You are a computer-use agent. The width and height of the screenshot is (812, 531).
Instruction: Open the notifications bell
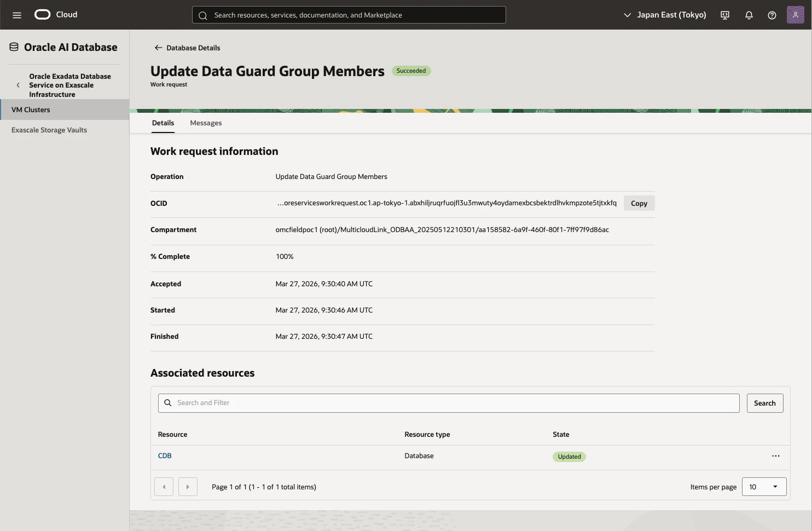[x=749, y=15]
